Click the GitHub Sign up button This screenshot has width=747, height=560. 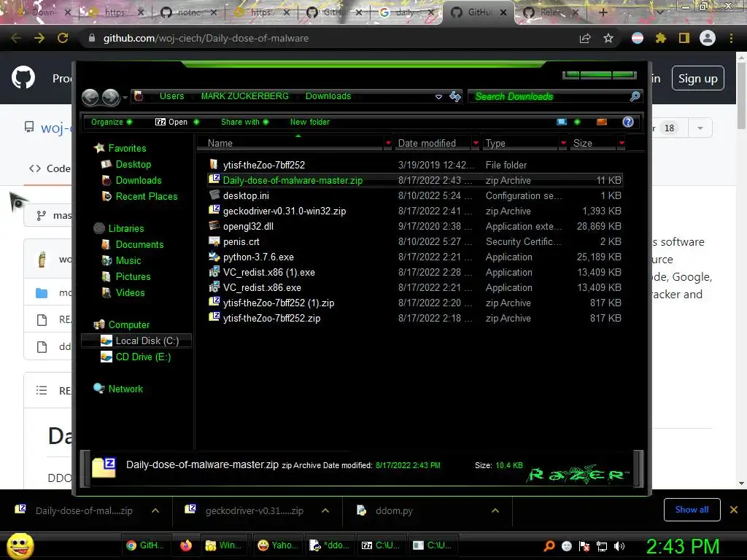coord(697,78)
